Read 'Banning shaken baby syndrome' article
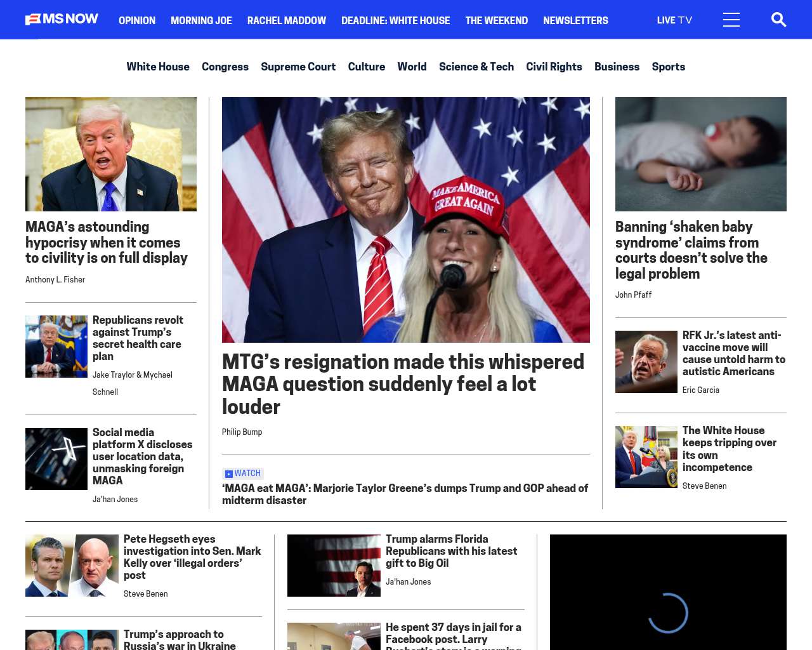 [691, 250]
